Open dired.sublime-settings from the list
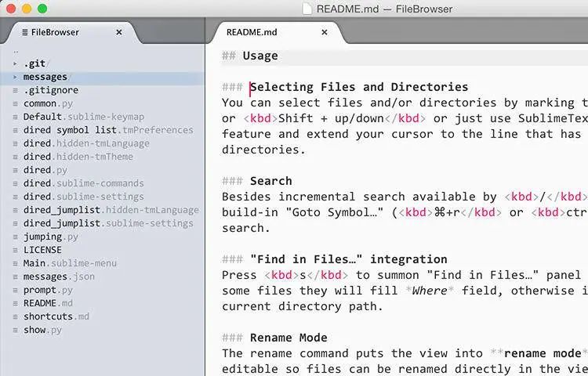The height and width of the screenshot is (376, 588). (83, 197)
